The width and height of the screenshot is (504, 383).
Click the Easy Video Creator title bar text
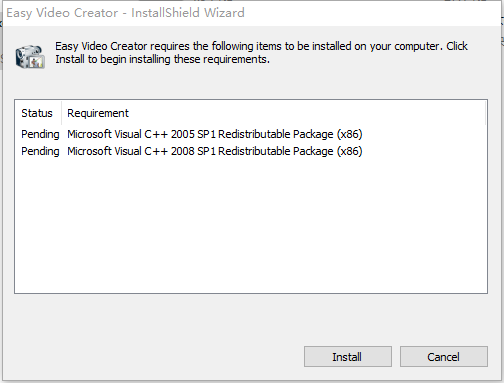pos(62,13)
